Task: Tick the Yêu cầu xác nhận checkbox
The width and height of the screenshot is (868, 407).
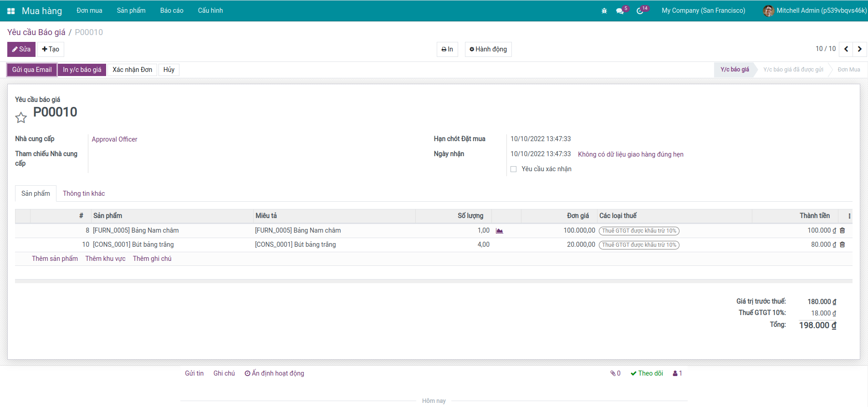Action: [514, 169]
